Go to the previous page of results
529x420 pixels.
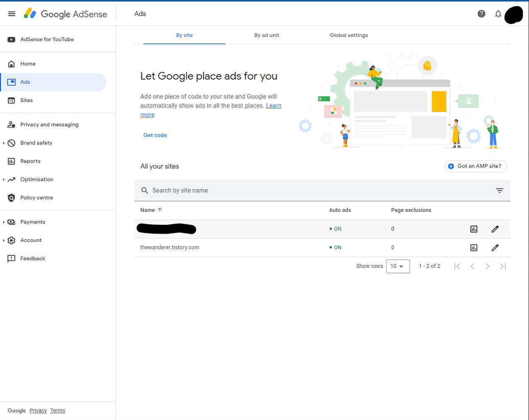pos(472,266)
